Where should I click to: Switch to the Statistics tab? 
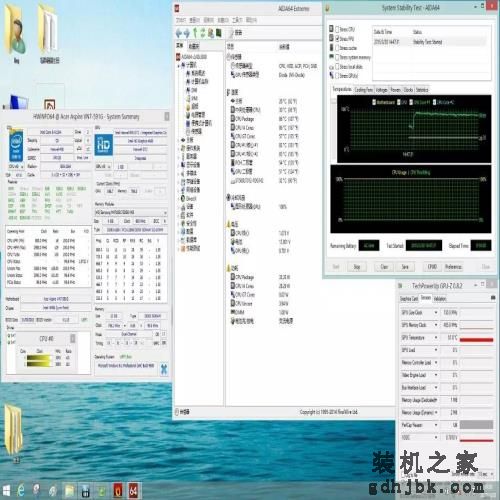pyautogui.click(x=422, y=90)
